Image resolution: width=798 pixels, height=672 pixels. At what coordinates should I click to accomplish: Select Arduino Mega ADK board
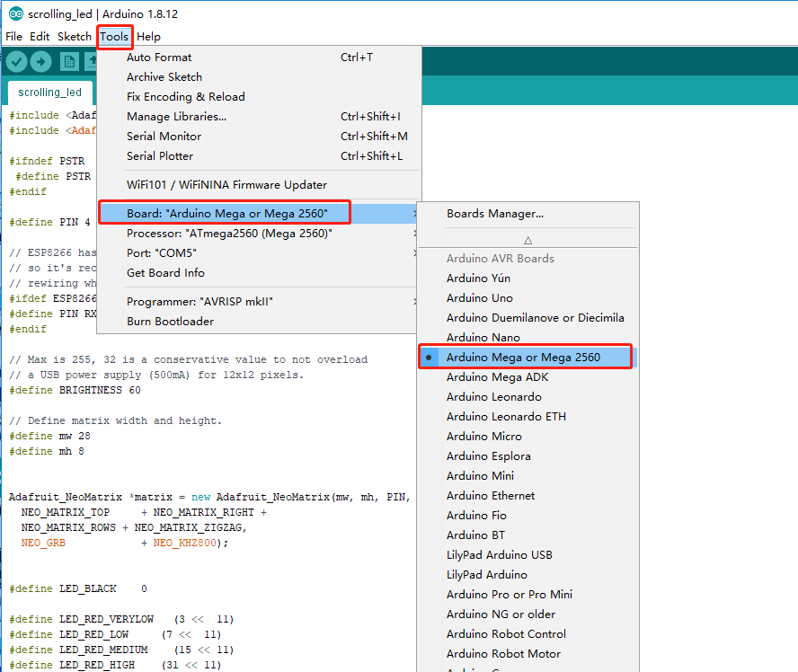click(528, 377)
